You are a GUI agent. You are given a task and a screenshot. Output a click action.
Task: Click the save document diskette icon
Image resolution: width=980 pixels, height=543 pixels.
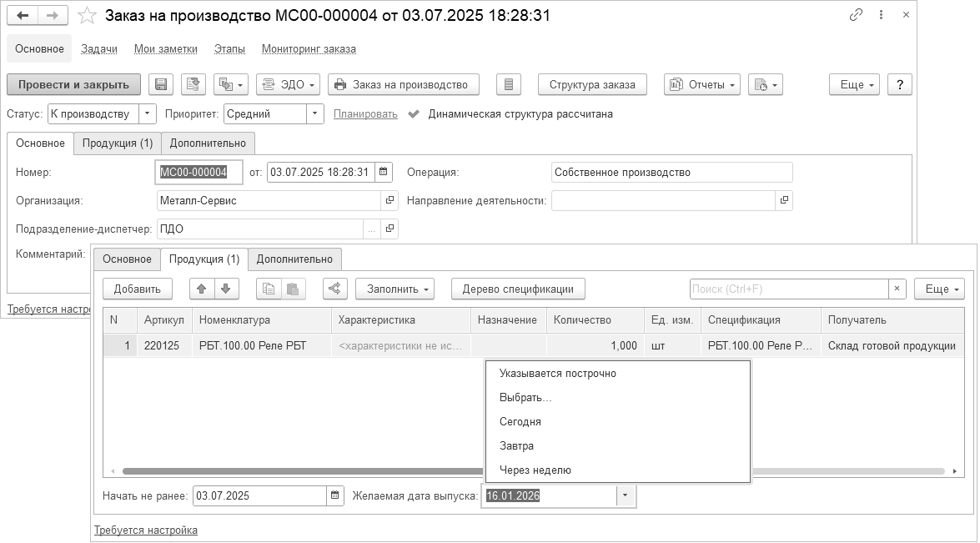click(161, 84)
